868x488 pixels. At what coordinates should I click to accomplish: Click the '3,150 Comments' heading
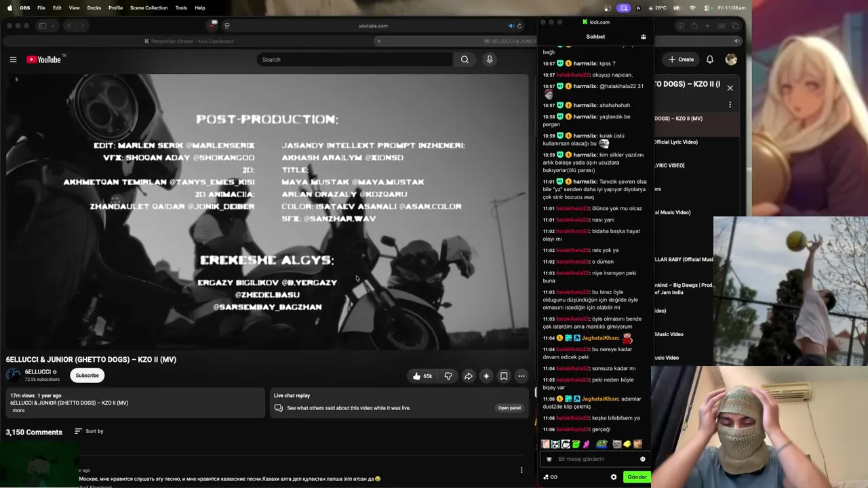[x=34, y=432]
